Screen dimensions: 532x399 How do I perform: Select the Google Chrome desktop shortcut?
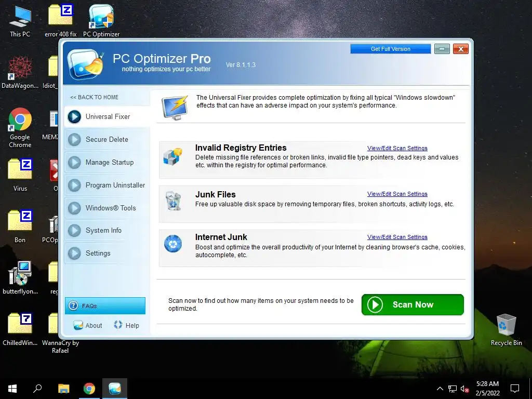(20, 128)
